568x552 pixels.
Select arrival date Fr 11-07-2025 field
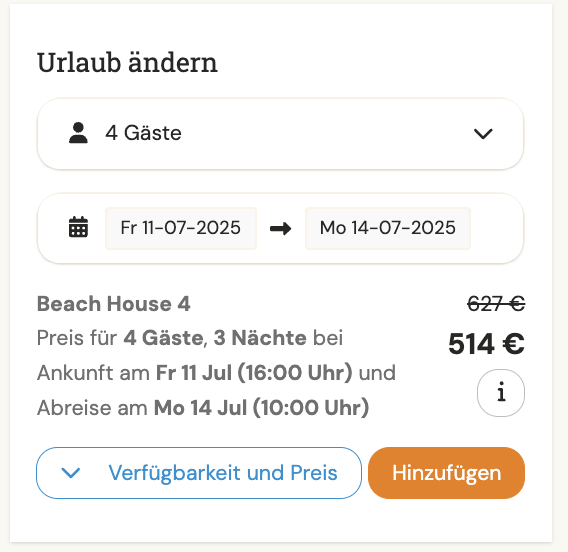(181, 228)
